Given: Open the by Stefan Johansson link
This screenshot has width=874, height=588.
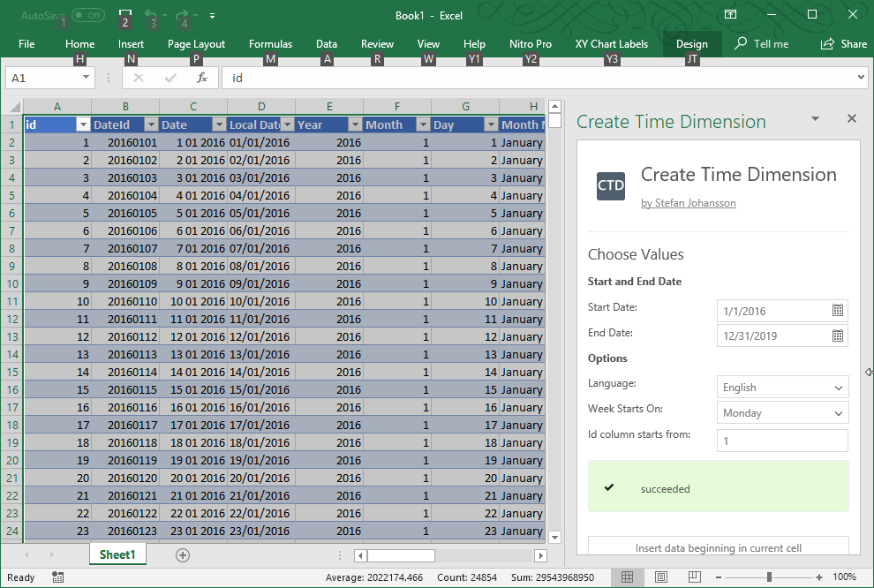Looking at the screenshot, I should click(x=689, y=203).
